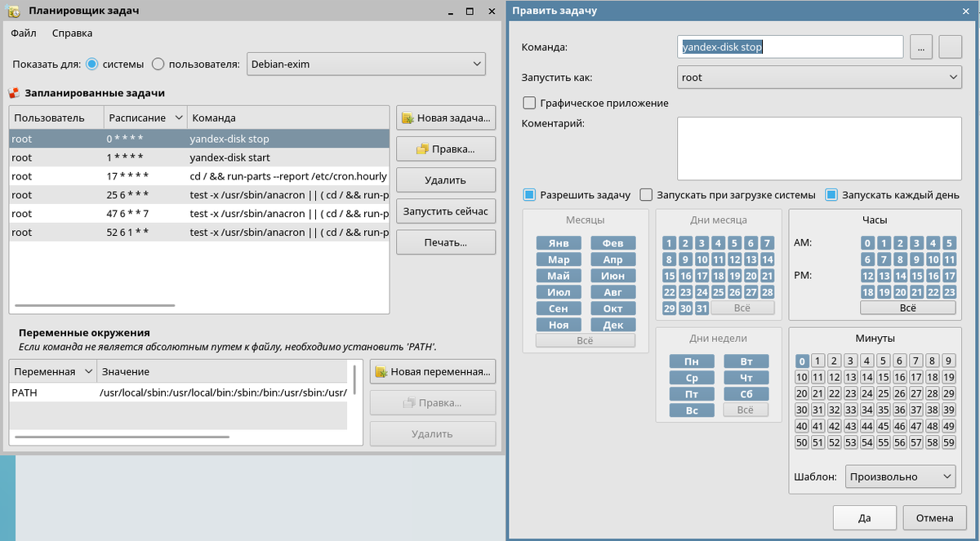
Task: Toggle day 15 of the month
Action: tap(670, 276)
